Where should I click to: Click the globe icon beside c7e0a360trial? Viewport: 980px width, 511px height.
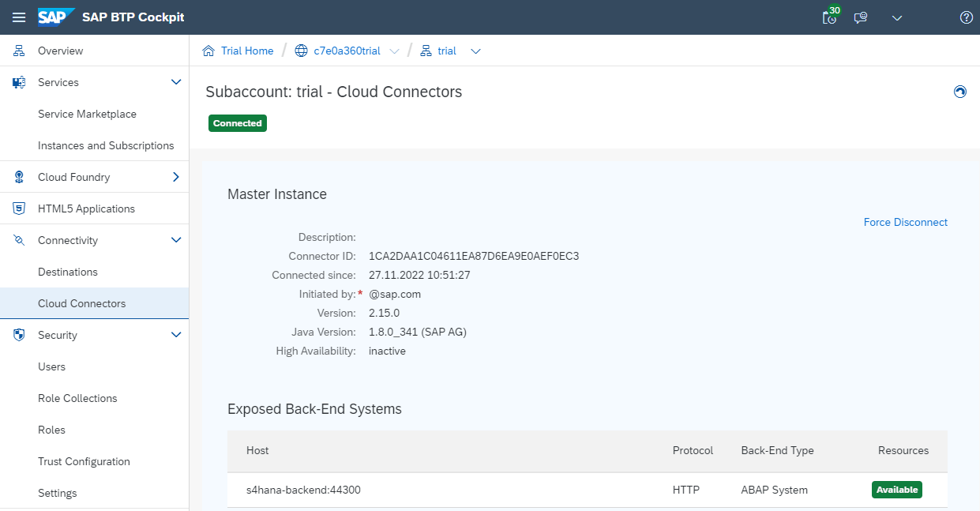point(301,51)
